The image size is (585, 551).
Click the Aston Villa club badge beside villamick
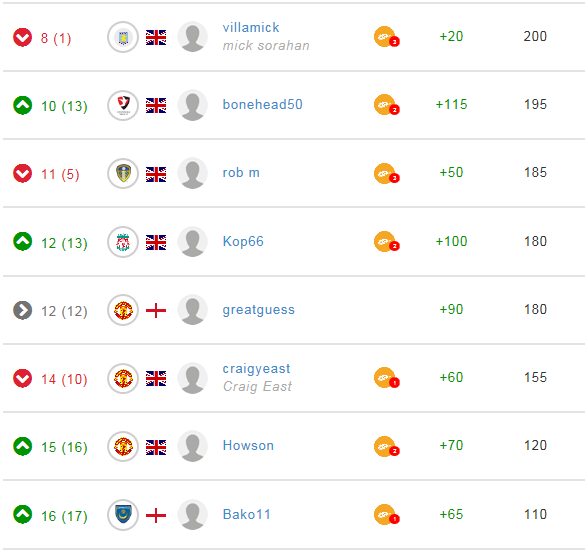point(123,37)
